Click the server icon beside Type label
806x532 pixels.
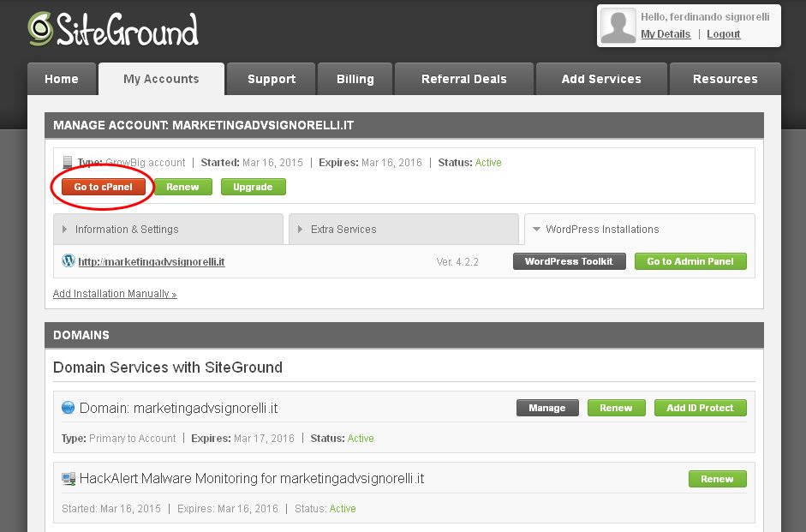(68, 163)
